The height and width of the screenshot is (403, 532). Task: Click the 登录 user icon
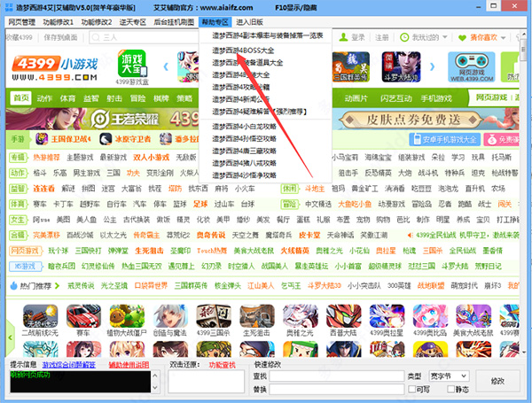[x=344, y=37]
